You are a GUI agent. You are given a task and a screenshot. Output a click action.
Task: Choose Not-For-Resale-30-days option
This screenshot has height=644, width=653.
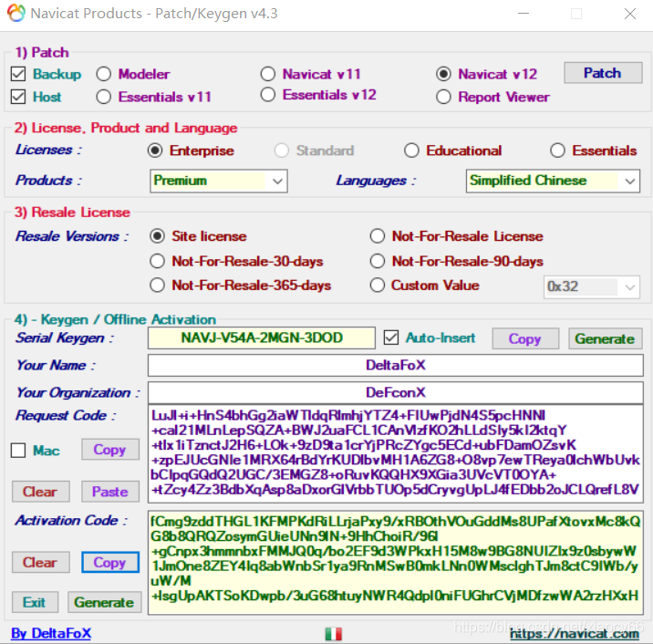point(157,261)
